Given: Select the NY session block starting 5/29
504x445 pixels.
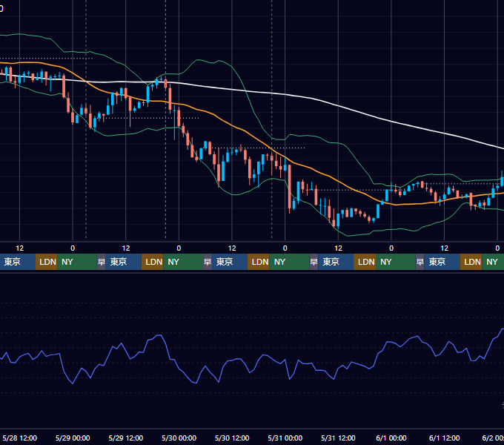Looking at the screenshot, I should click(x=183, y=262).
